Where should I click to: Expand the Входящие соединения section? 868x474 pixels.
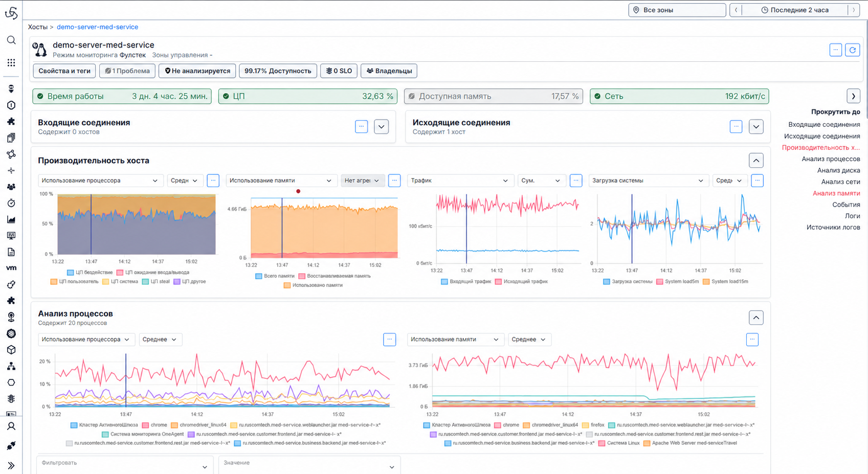(381, 127)
